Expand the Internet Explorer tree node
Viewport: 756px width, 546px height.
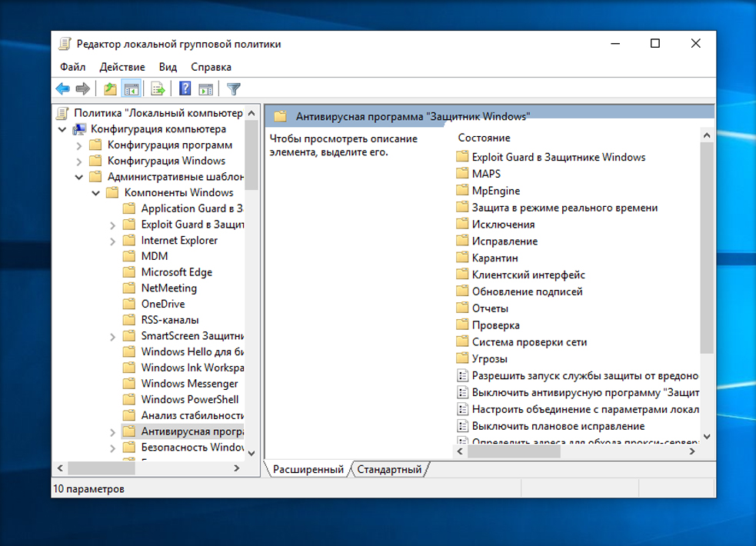point(113,241)
